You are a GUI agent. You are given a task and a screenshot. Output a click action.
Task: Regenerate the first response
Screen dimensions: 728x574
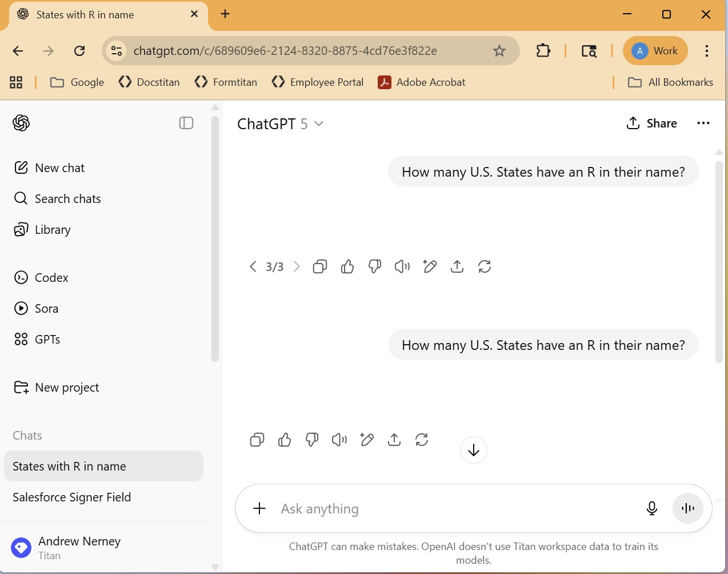pyautogui.click(x=485, y=266)
